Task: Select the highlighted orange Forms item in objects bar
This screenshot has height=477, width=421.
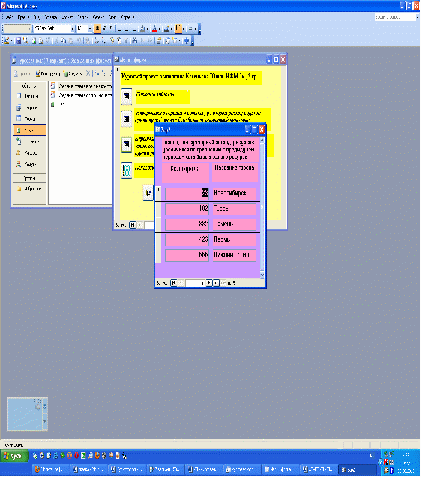Action: pyautogui.click(x=29, y=130)
